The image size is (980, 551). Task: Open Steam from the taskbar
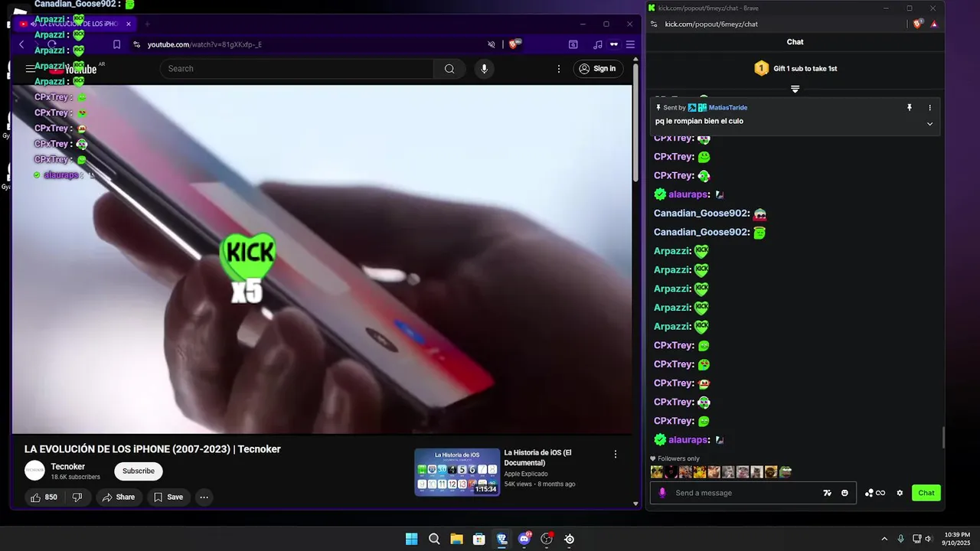[x=569, y=539]
